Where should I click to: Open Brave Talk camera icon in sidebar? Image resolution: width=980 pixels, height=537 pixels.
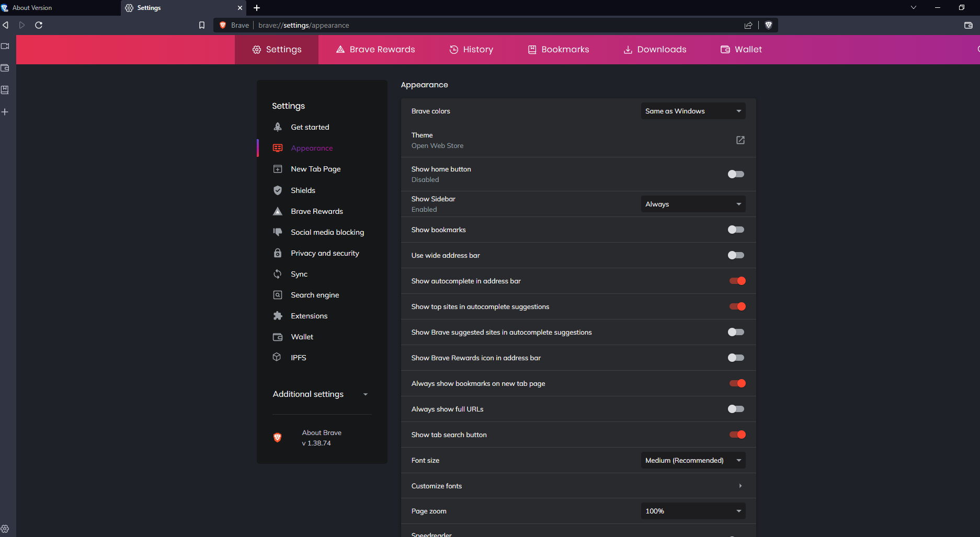tap(5, 46)
